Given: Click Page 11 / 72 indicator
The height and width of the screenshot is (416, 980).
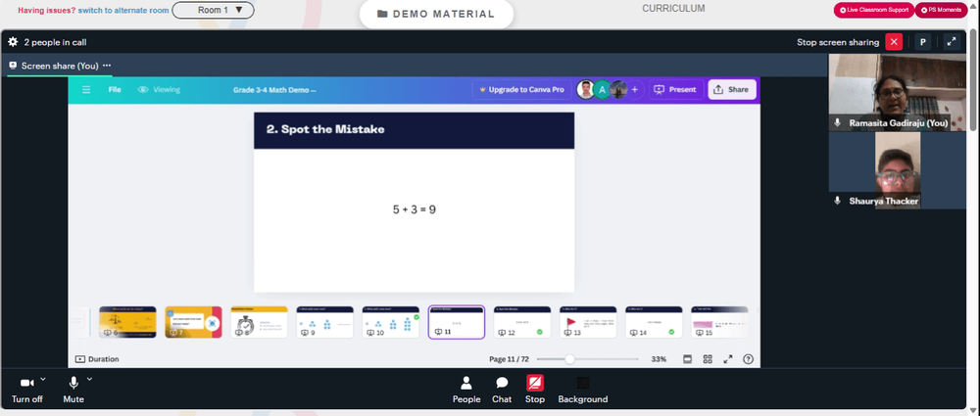Looking at the screenshot, I should pyautogui.click(x=509, y=359).
